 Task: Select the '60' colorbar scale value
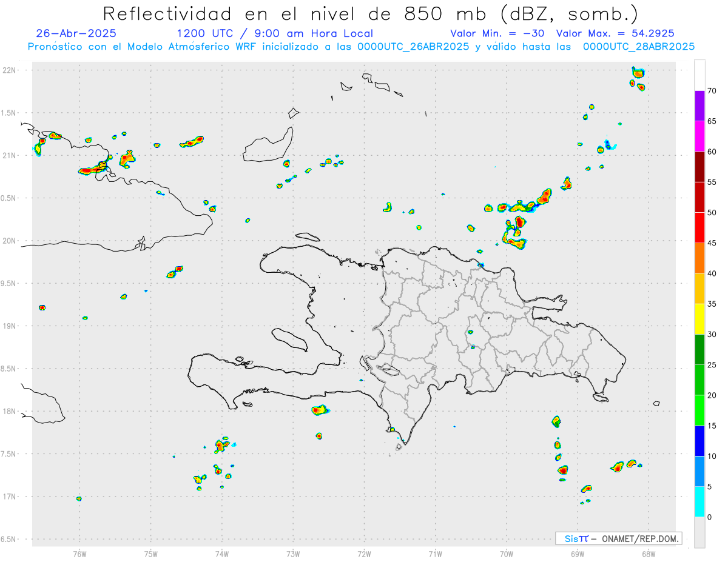[712, 152]
